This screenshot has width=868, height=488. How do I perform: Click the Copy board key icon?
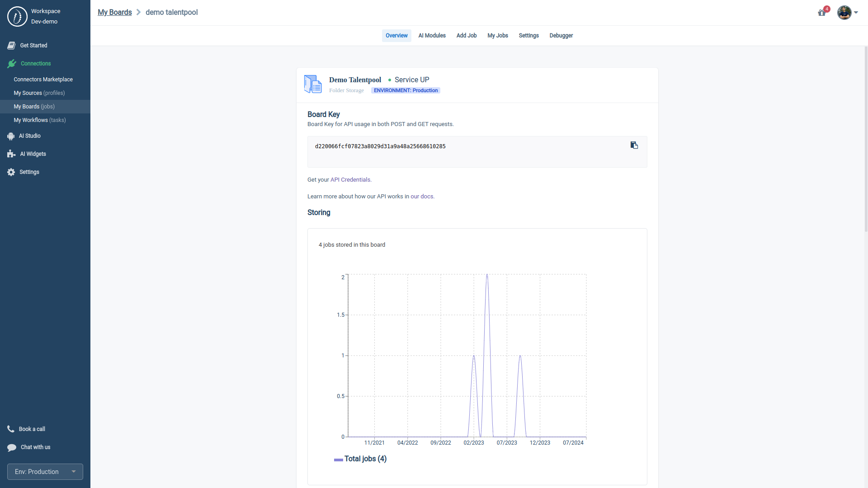634,145
